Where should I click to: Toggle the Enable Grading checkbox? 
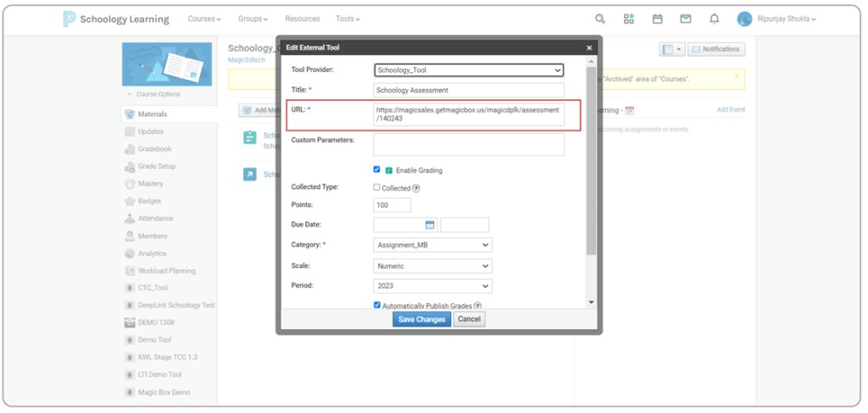click(377, 170)
